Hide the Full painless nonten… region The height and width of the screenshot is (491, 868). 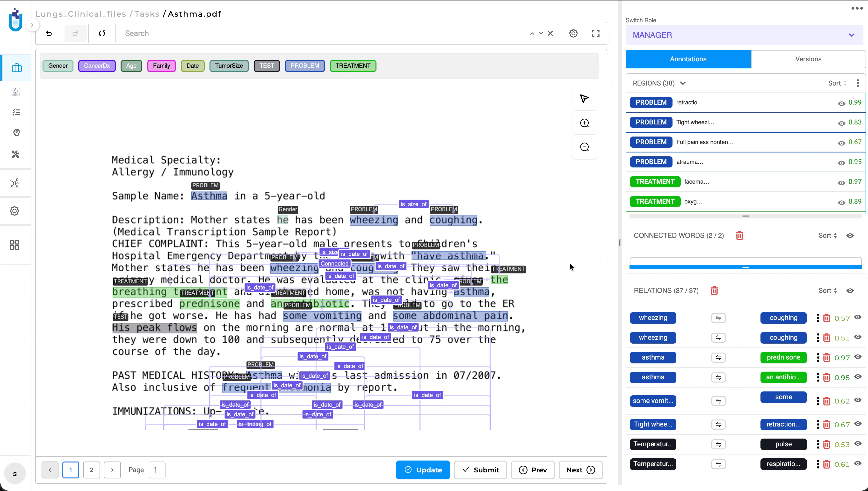click(841, 143)
